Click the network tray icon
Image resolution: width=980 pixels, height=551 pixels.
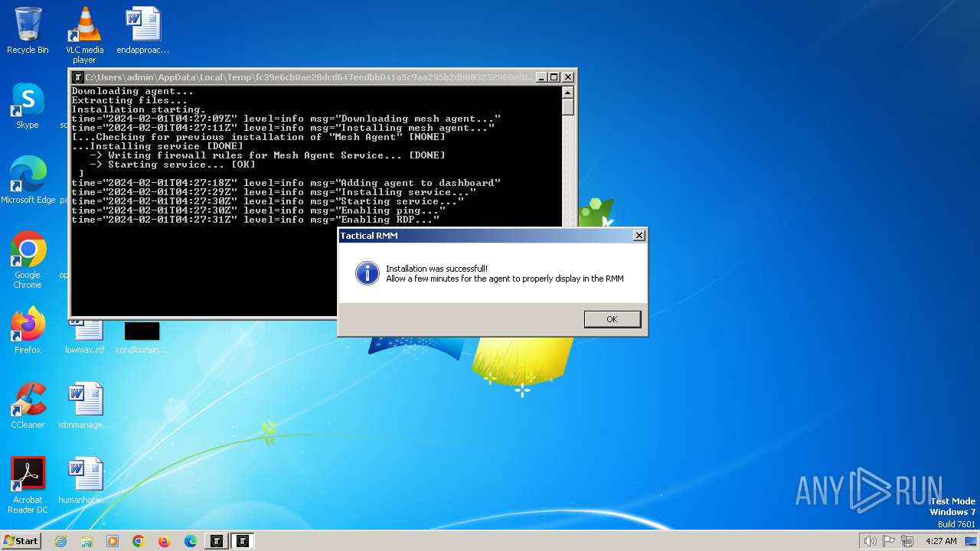click(908, 541)
